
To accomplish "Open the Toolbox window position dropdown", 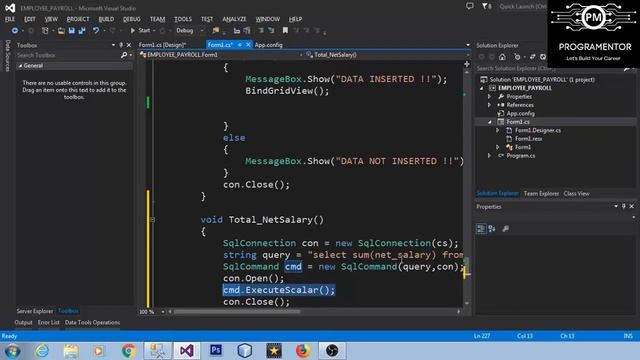I will point(113,45).
